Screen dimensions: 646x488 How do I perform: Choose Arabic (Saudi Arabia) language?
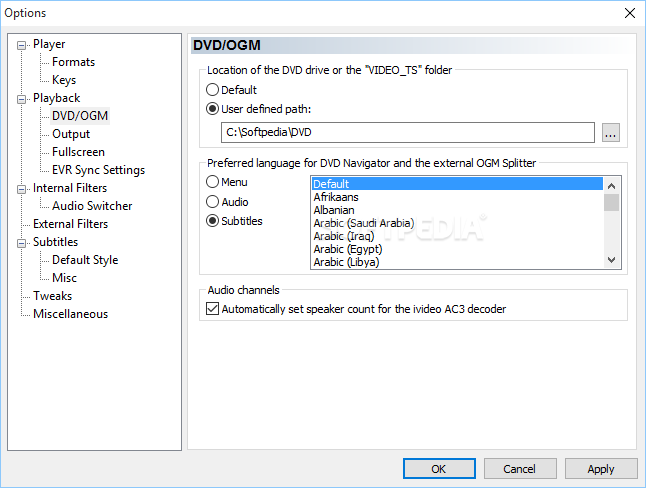(457, 223)
